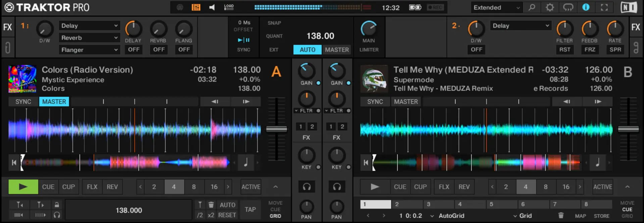644x223 pixels.
Task: Toggle SYNC on Deck A
Action: pyautogui.click(x=23, y=102)
